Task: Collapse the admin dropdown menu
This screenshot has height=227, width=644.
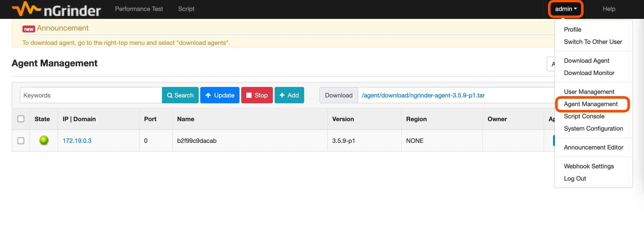Action: [x=566, y=9]
